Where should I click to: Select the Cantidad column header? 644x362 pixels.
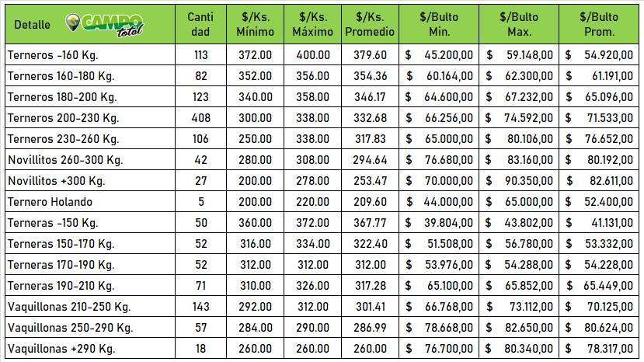point(200,24)
